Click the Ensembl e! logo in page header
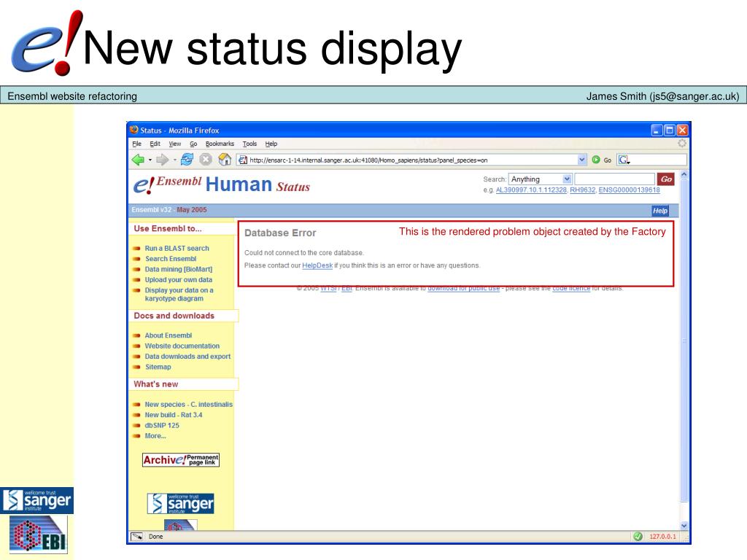Image resolution: width=747 pixels, height=560 pixels. tap(144, 185)
